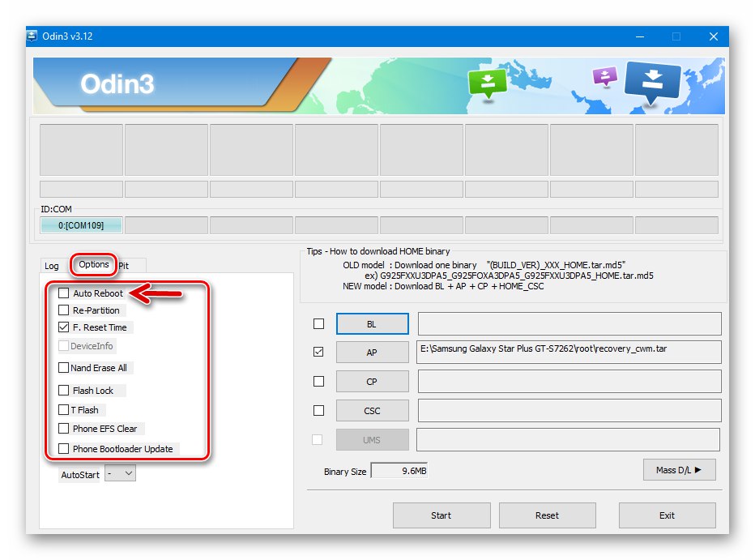755x560 pixels.
Task: Tick the checkbox next to CP
Action: click(318, 381)
